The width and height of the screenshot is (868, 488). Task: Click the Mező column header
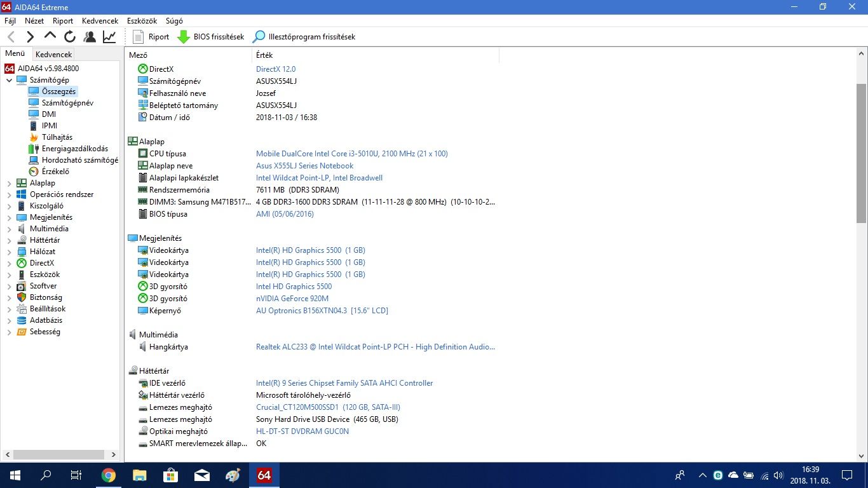pyautogui.click(x=189, y=55)
